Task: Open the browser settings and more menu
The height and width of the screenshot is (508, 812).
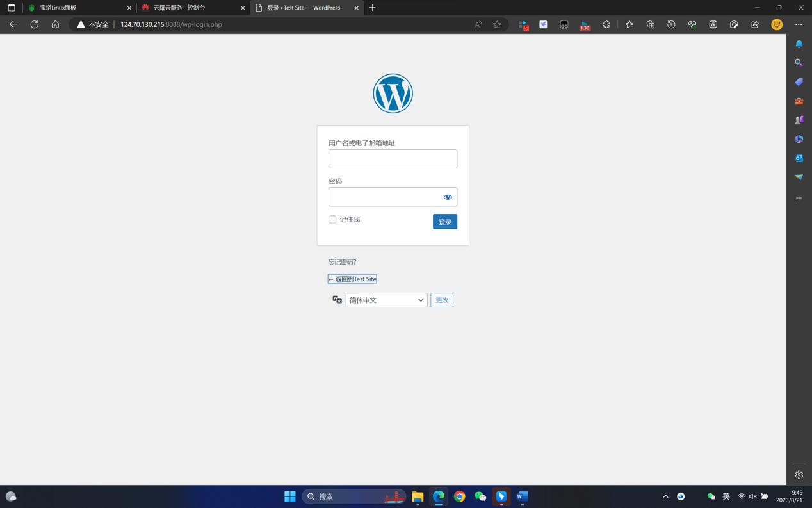Action: (x=798, y=24)
